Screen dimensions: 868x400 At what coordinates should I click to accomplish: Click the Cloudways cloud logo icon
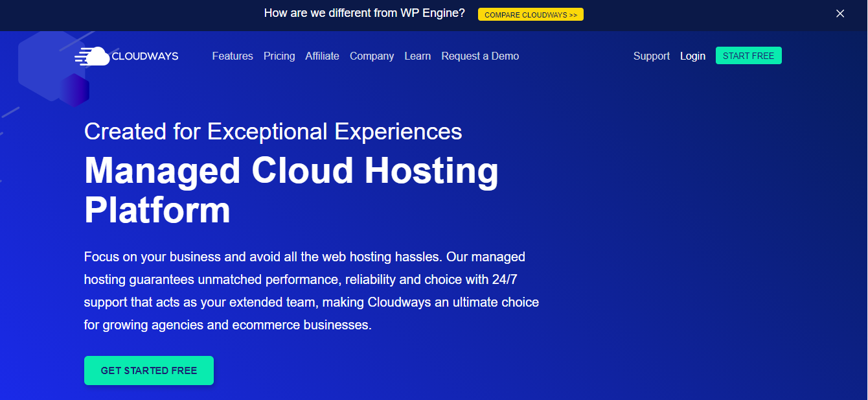tap(92, 56)
